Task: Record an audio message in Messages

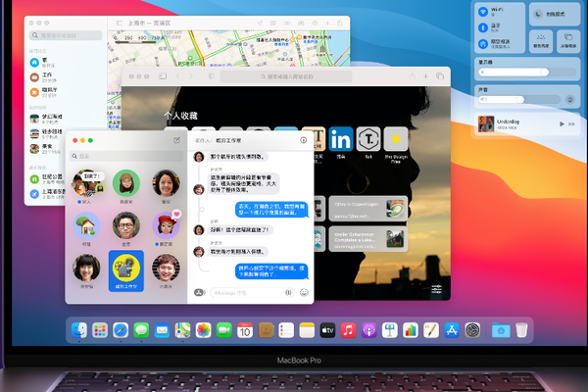Action: (x=289, y=292)
